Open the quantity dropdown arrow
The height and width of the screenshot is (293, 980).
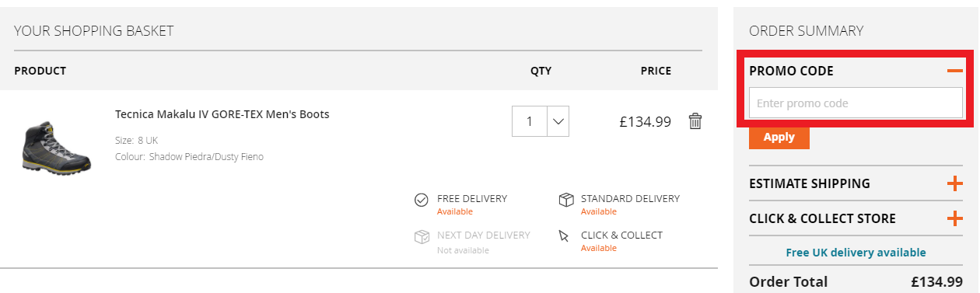coord(558,121)
